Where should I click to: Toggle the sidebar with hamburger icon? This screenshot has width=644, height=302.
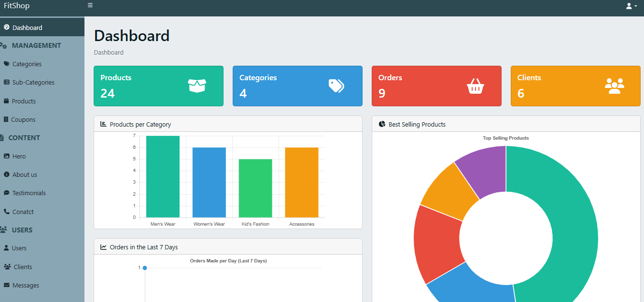pyautogui.click(x=90, y=5)
